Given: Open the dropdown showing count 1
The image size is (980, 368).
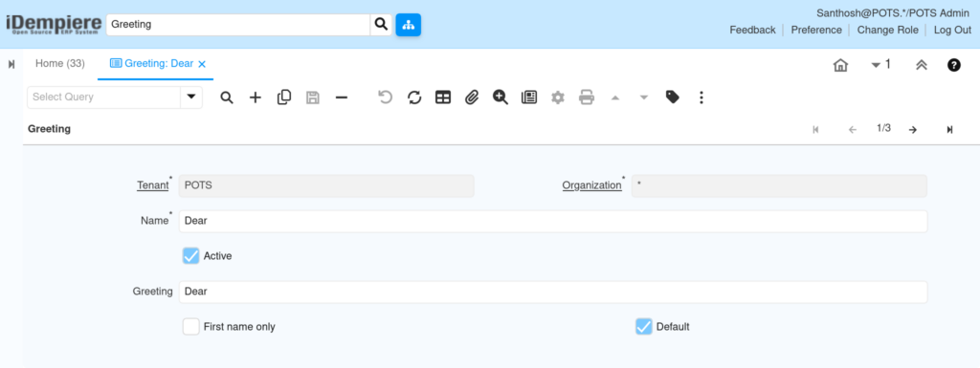Looking at the screenshot, I should 880,64.
